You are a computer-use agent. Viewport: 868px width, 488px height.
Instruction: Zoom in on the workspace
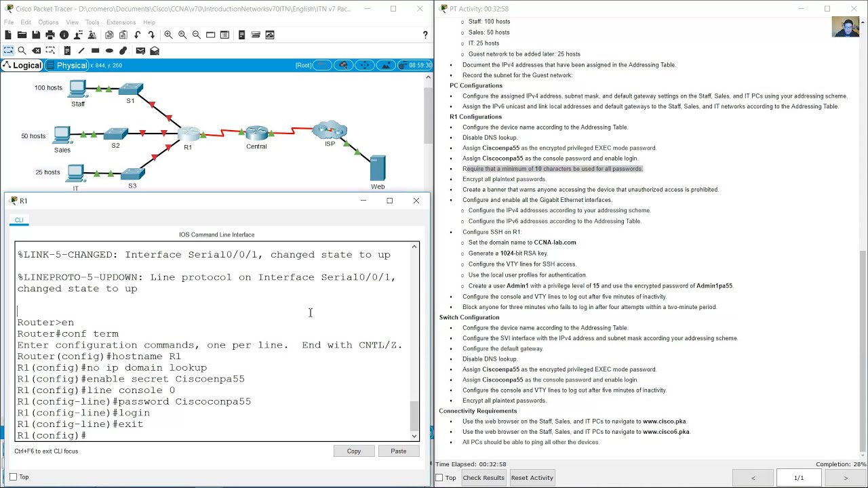pyautogui.click(x=168, y=35)
